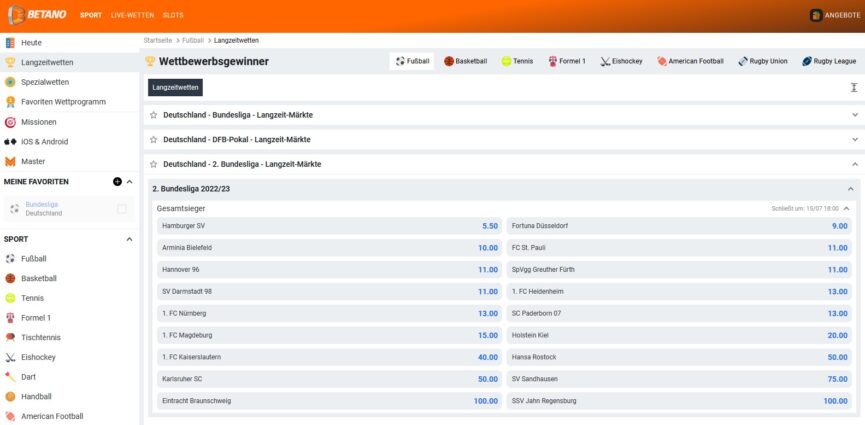Go to Startseite breadcrumb
865x425 pixels.
point(158,40)
